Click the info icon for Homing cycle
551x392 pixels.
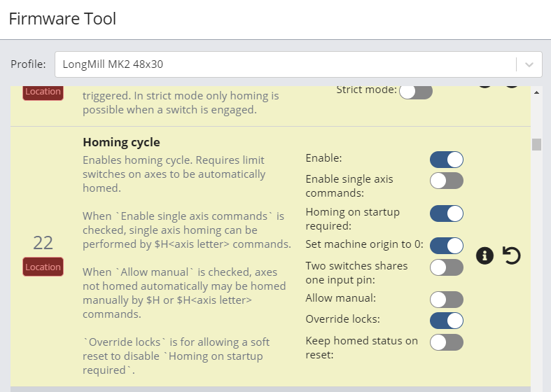pyautogui.click(x=484, y=255)
